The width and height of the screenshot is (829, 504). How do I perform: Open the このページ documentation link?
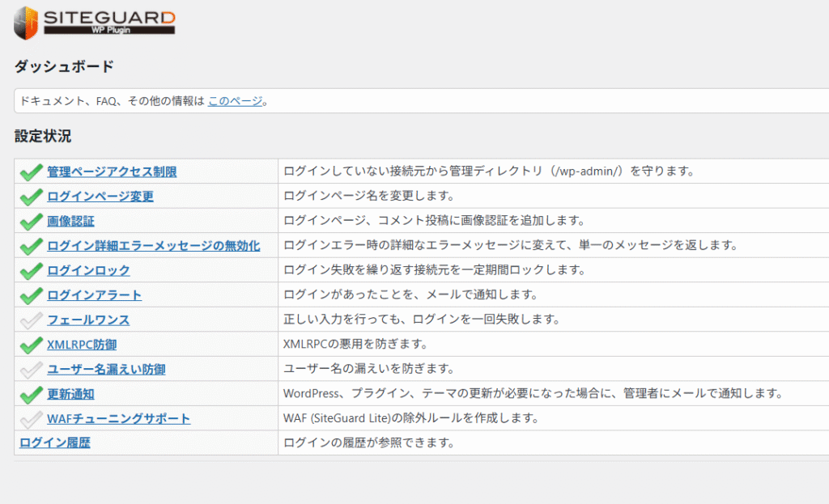[x=236, y=101]
